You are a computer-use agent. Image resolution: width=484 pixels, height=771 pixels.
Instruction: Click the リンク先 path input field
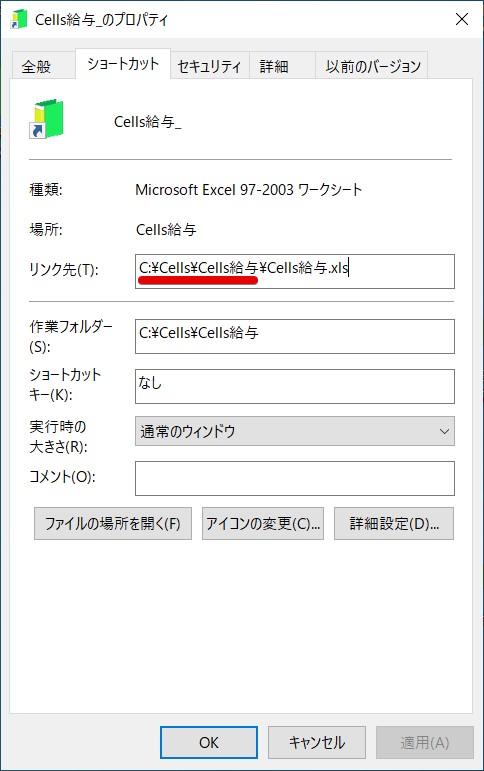tap(295, 271)
